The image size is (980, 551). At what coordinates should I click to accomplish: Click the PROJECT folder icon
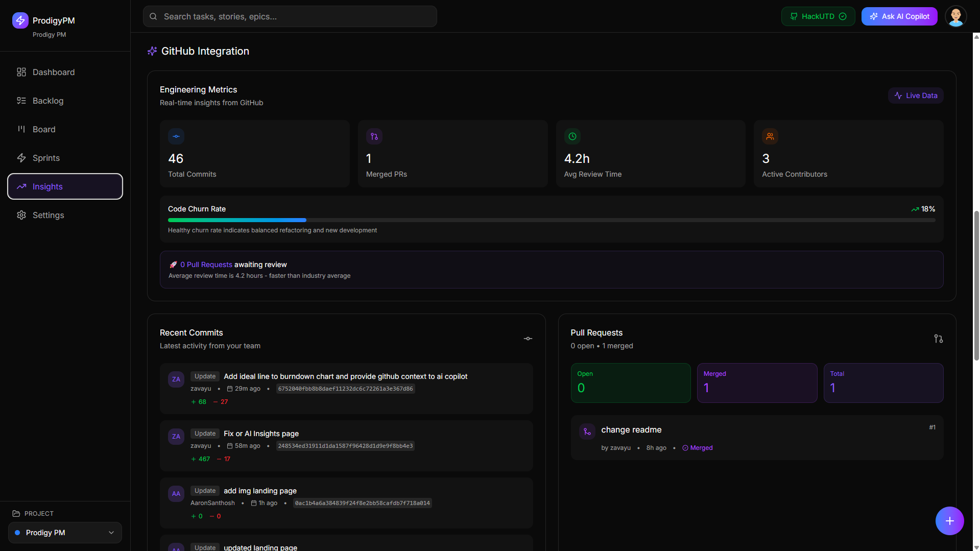[x=16, y=514]
